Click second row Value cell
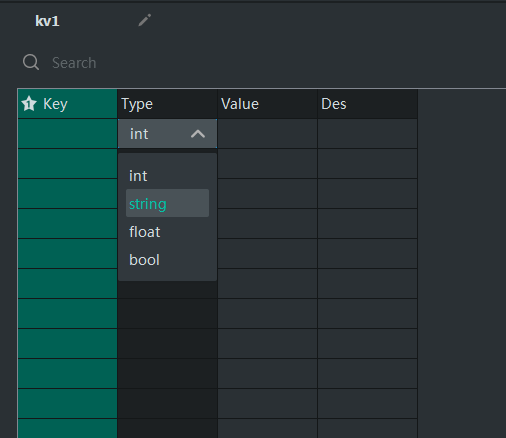Image resolution: width=506 pixels, height=438 pixels. [267, 164]
